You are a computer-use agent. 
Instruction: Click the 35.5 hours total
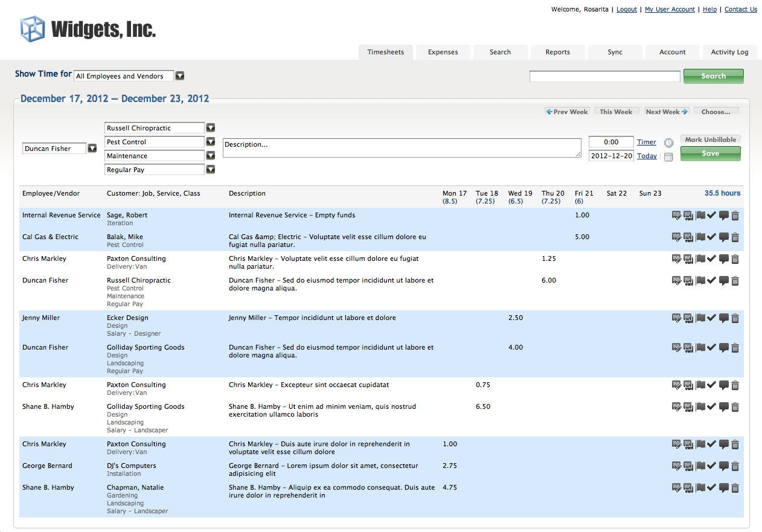pos(722,193)
